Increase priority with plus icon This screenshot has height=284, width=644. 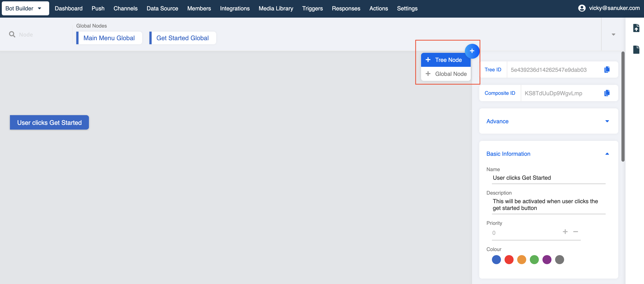565,232
